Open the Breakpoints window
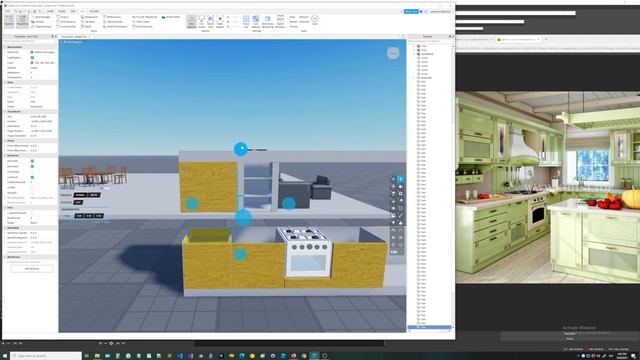This screenshot has height=360, width=640. click(x=90, y=17)
